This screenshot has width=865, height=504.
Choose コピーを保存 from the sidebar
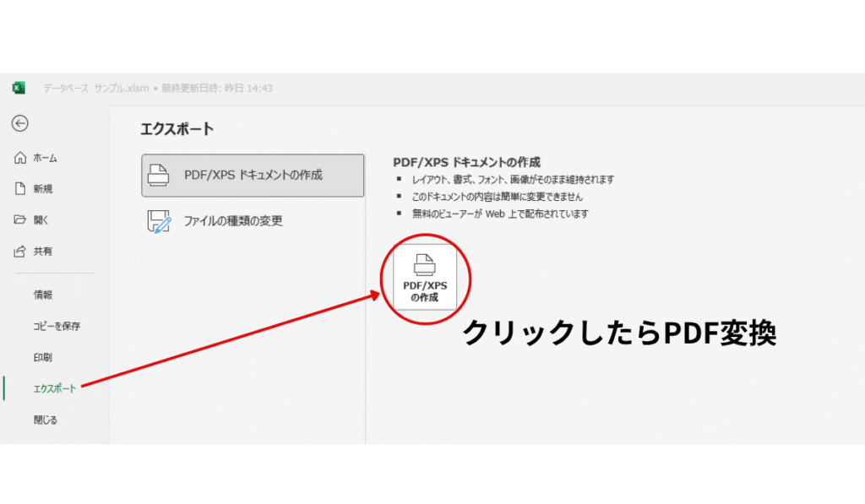tap(57, 326)
